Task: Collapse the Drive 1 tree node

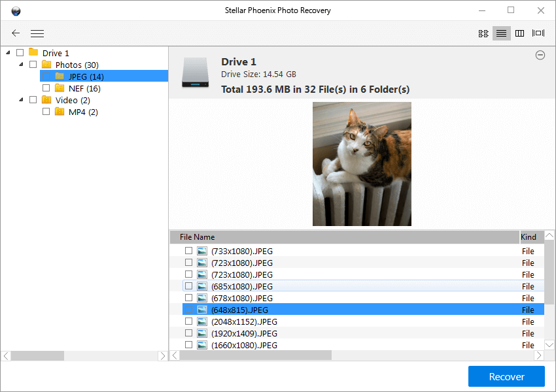Action: click(x=8, y=52)
